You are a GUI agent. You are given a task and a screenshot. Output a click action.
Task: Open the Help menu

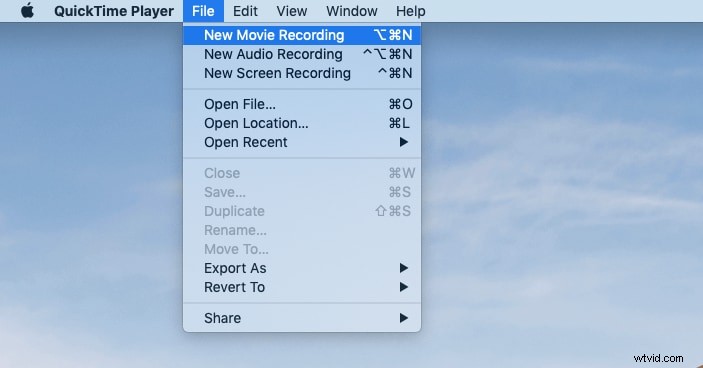tap(411, 11)
